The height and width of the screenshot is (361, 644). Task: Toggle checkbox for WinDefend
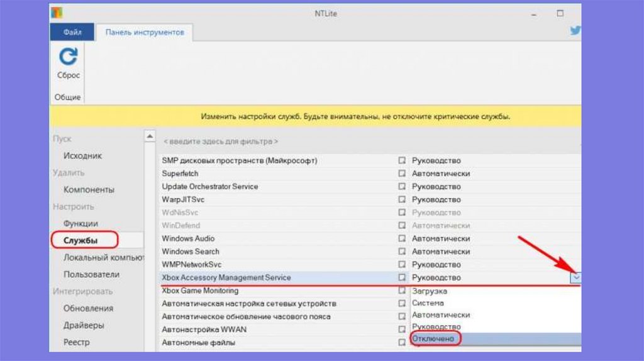[x=402, y=225]
